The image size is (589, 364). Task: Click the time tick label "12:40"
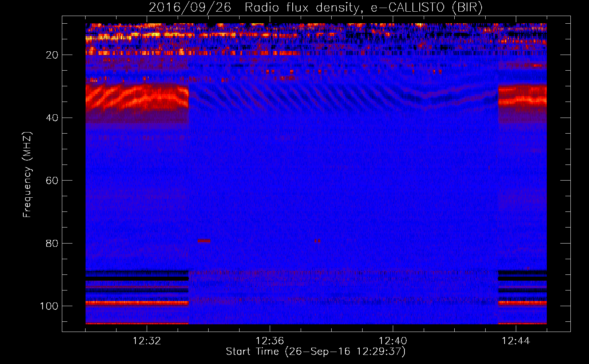[x=393, y=341]
